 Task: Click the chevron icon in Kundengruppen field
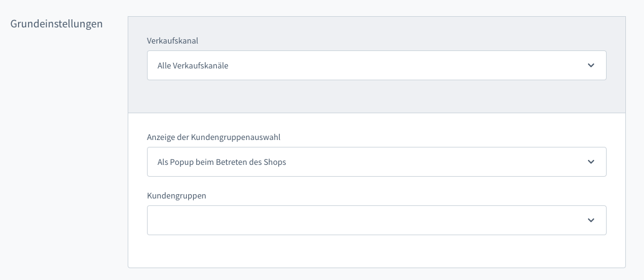591,220
